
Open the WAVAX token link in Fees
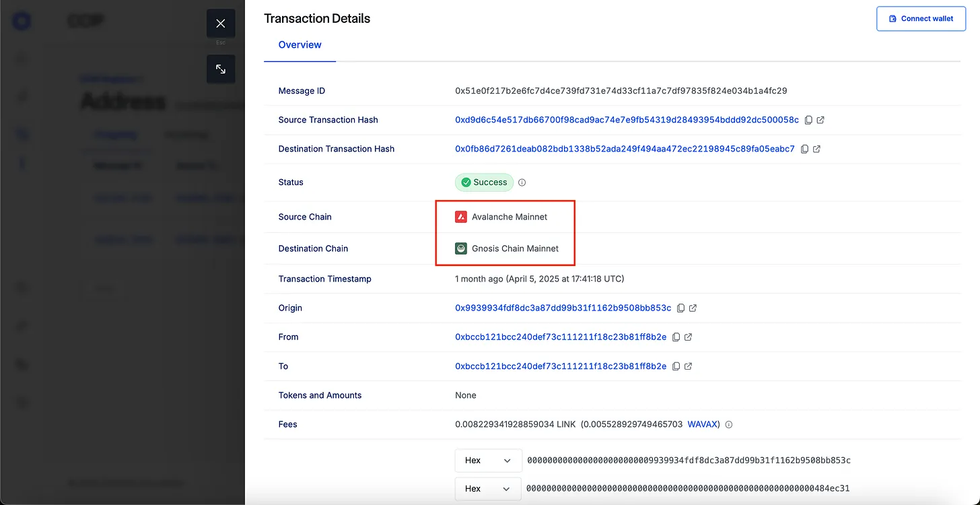point(702,424)
